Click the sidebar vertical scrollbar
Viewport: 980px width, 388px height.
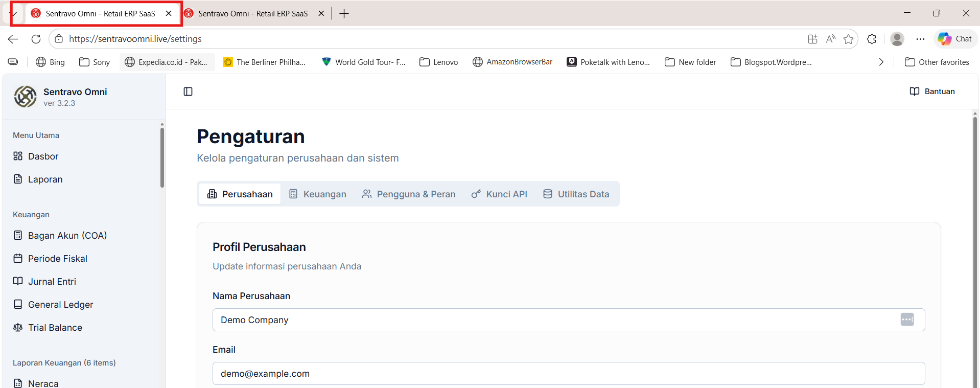(162, 158)
